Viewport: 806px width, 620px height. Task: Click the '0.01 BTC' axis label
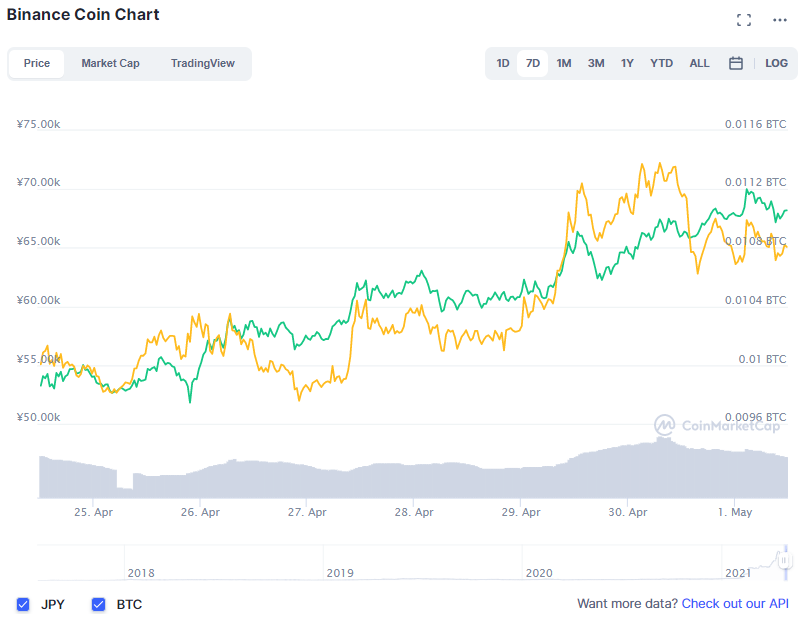coord(762,359)
